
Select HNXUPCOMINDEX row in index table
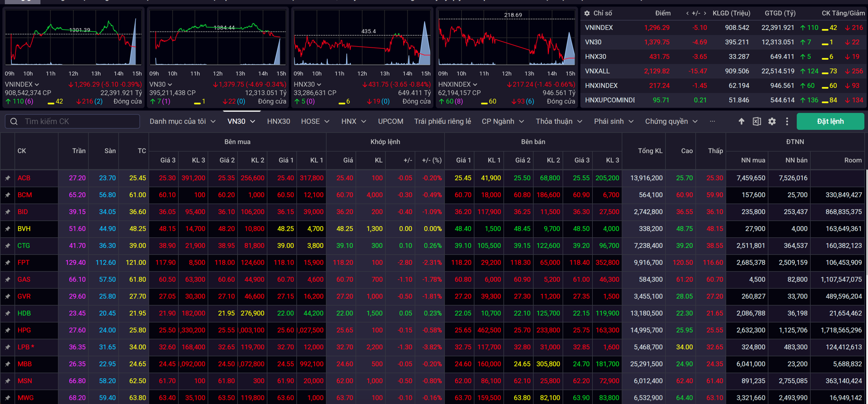point(723,100)
